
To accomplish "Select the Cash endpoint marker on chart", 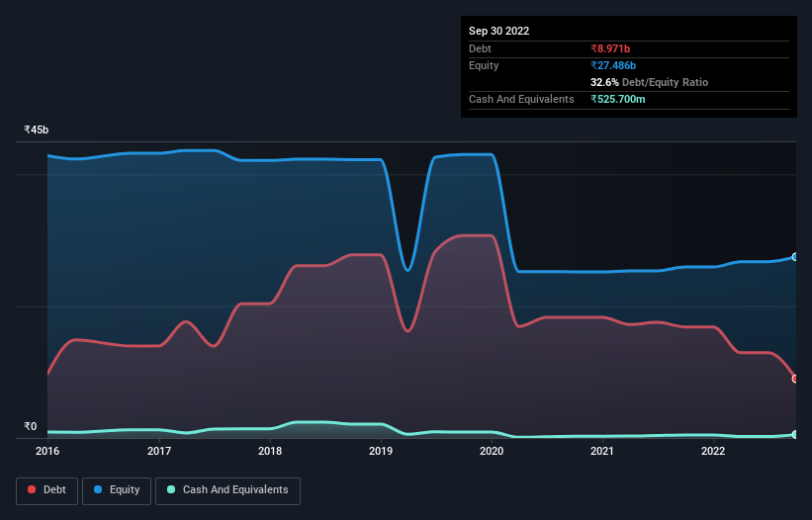I will [x=795, y=435].
